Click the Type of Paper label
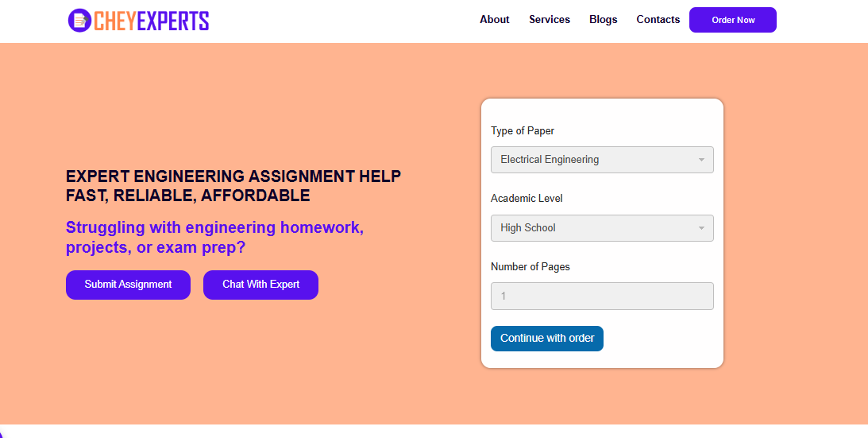868x438 pixels. [522, 131]
